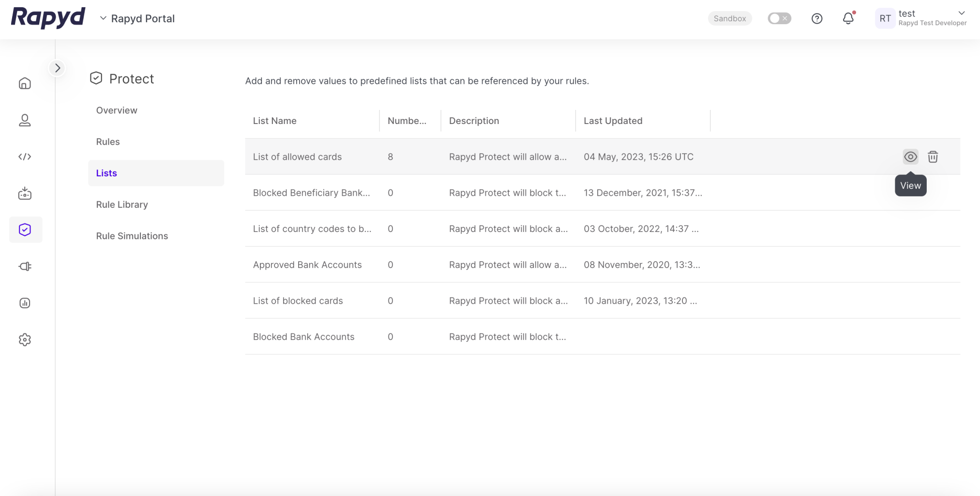980x496 pixels.
Task: Open the notifications bell
Action: (848, 18)
